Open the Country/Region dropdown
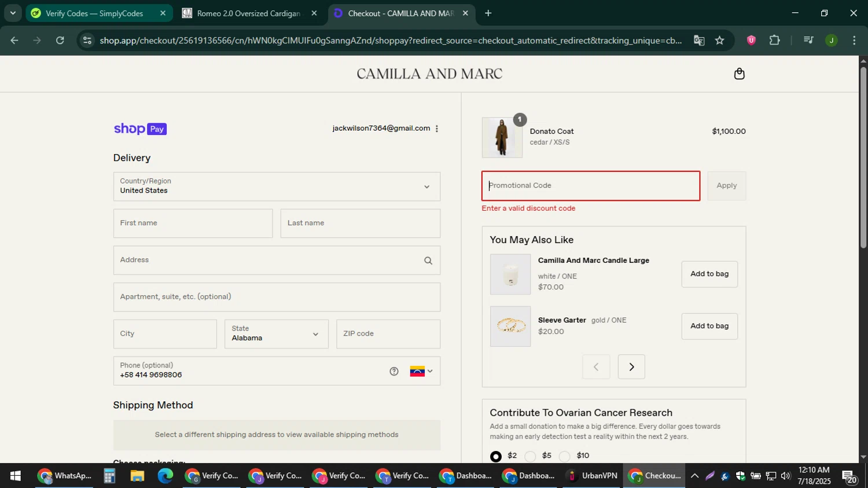The width and height of the screenshot is (868, 488). pos(277,186)
